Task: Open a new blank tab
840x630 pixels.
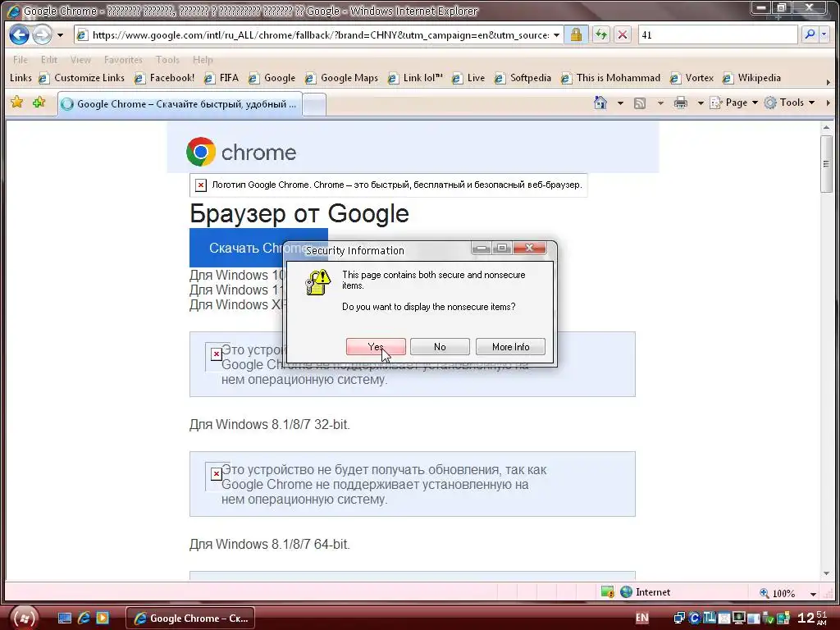Action: [x=314, y=104]
